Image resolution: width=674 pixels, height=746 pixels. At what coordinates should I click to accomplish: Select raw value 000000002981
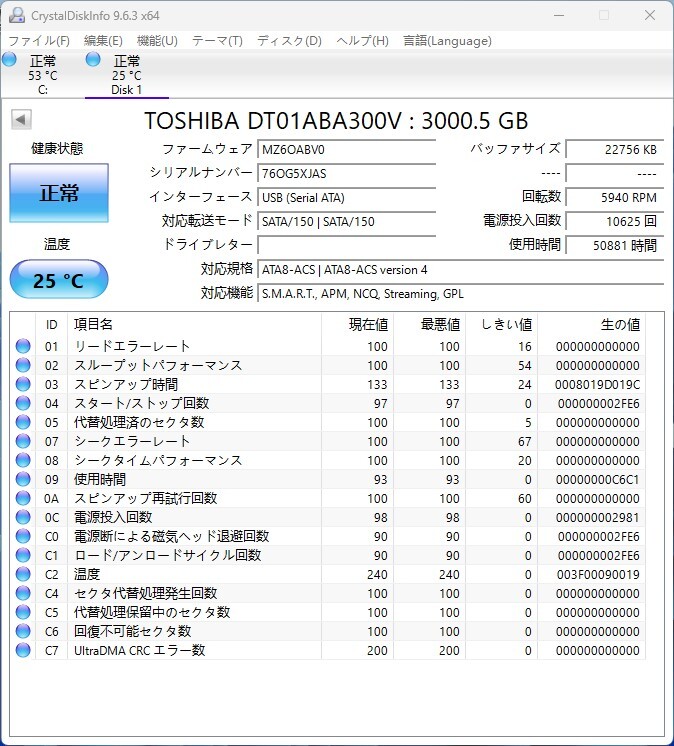pos(597,518)
